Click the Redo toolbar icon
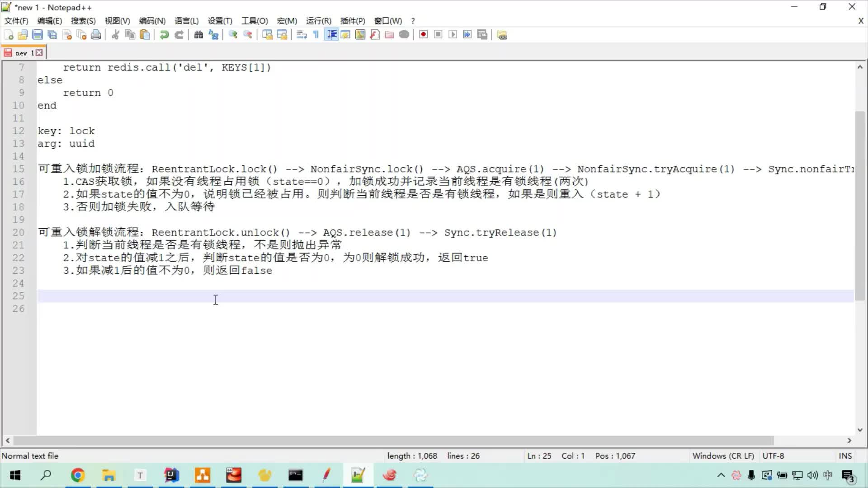Screen dimensions: 868x488 (179, 35)
